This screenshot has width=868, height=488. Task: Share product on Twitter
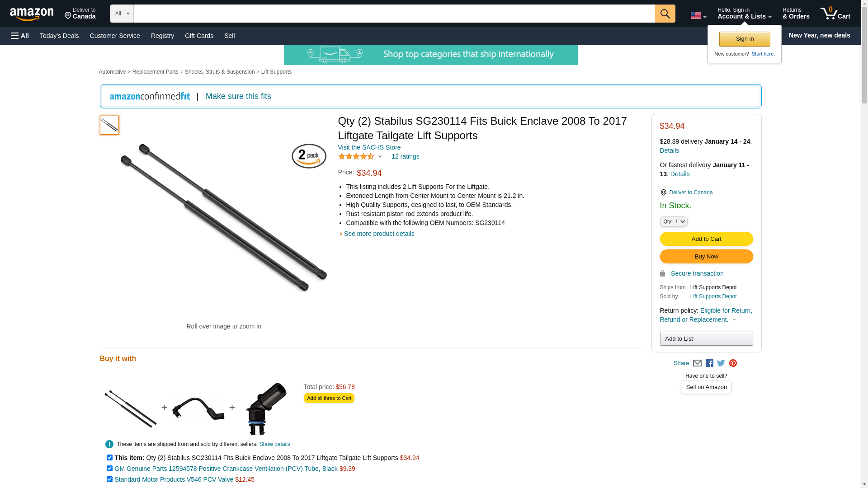(721, 363)
